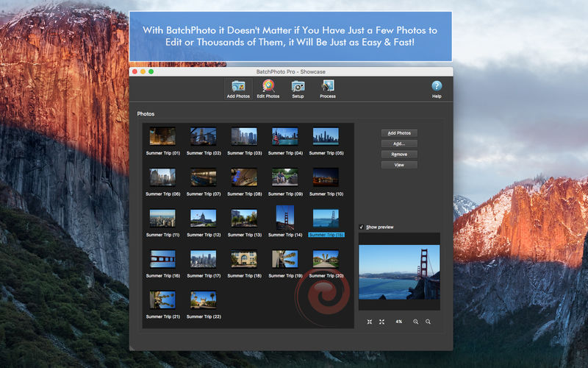Click the BatchPhoto Pro - Showcase title bar
588x368 pixels.
pos(291,71)
